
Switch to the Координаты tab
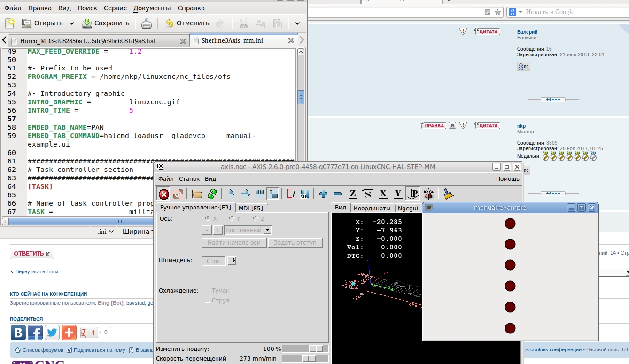372,208
